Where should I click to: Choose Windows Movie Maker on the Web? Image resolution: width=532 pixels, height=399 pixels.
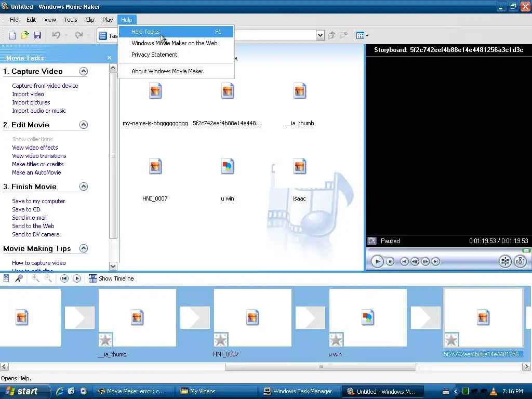[x=177, y=43]
